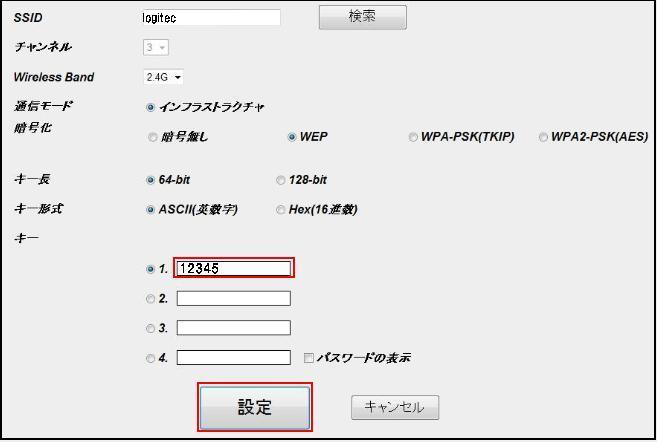The image size is (657, 442).
Task: Choose 64-bit key length
Action: [150, 180]
